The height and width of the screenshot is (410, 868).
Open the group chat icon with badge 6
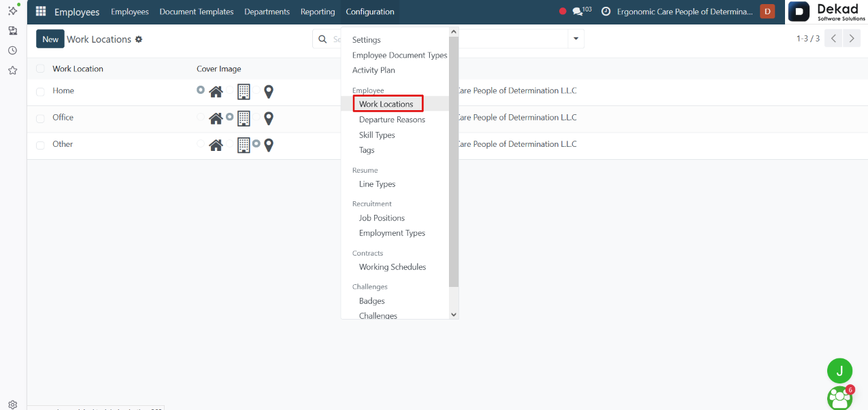pos(841,397)
